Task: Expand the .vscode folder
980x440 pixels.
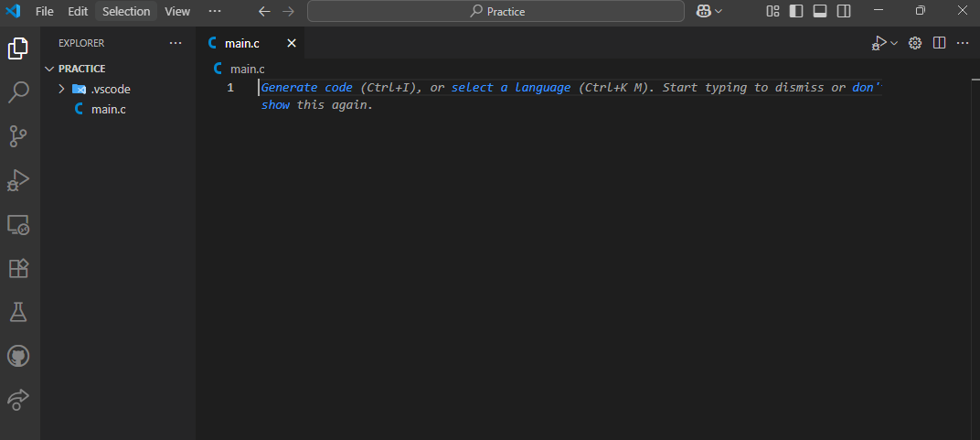Action: click(x=61, y=89)
